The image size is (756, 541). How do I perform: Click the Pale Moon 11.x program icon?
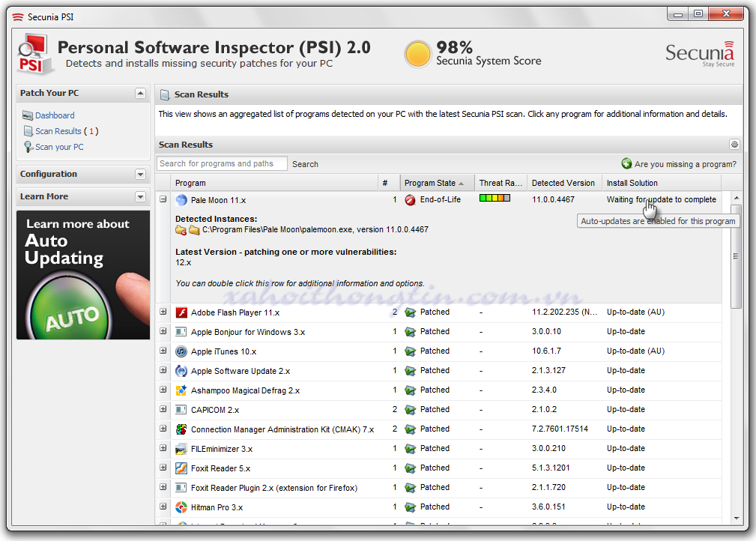pyautogui.click(x=181, y=200)
